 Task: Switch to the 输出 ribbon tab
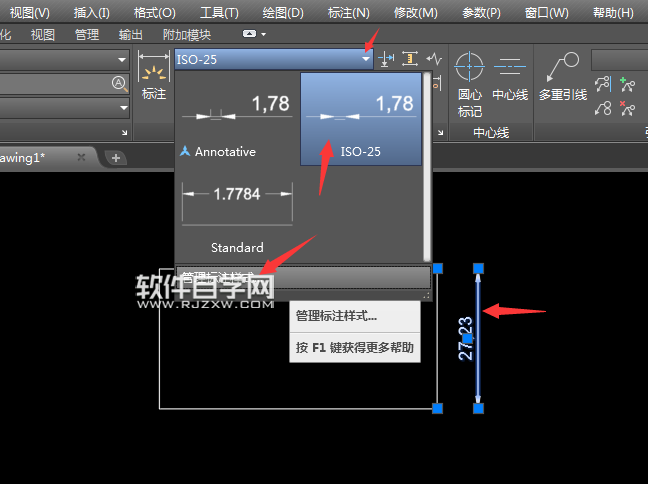131,35
